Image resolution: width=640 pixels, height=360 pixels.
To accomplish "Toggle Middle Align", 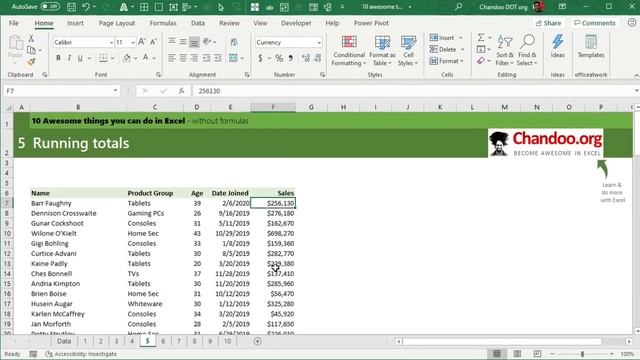I will 183,42.
